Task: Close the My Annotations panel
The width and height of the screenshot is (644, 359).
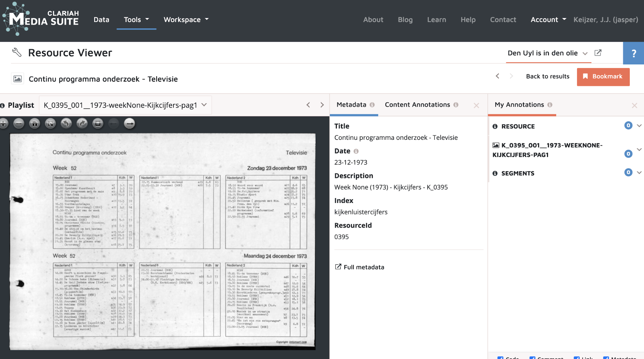Action: [x=634, y=105]
